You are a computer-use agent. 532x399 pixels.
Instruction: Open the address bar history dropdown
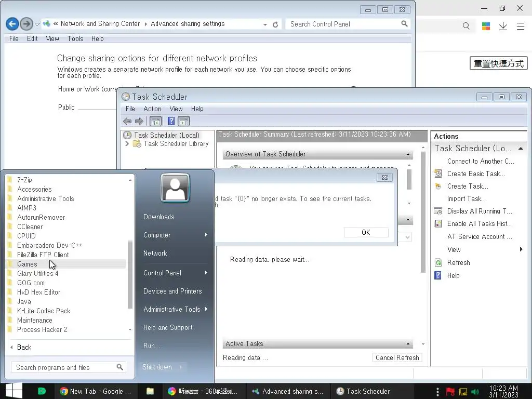click(265, 24)
